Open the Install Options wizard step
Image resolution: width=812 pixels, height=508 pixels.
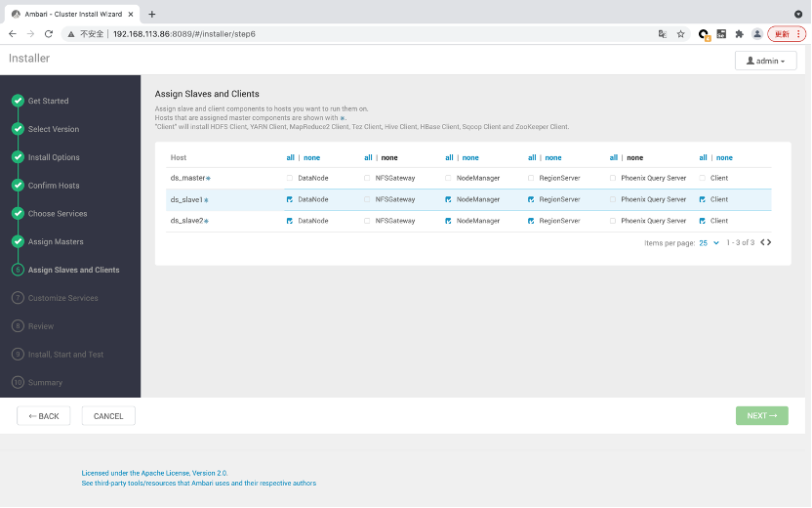[54, 157]
